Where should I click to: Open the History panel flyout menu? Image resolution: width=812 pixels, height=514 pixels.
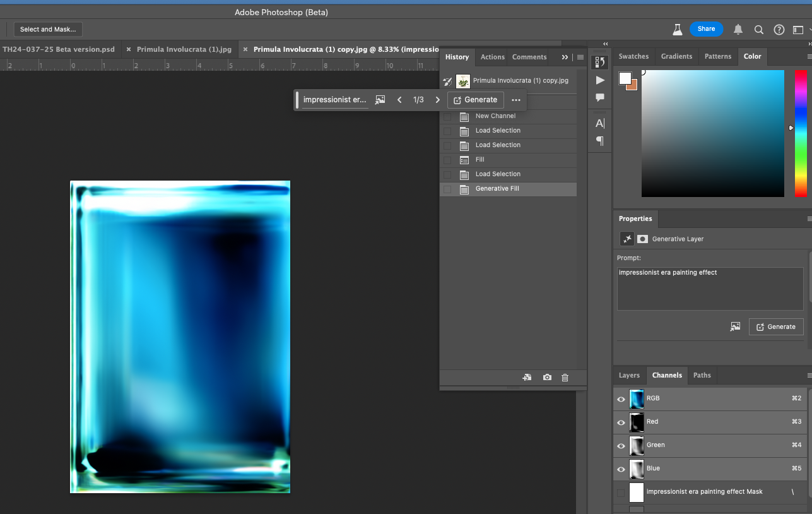(579, 57)
